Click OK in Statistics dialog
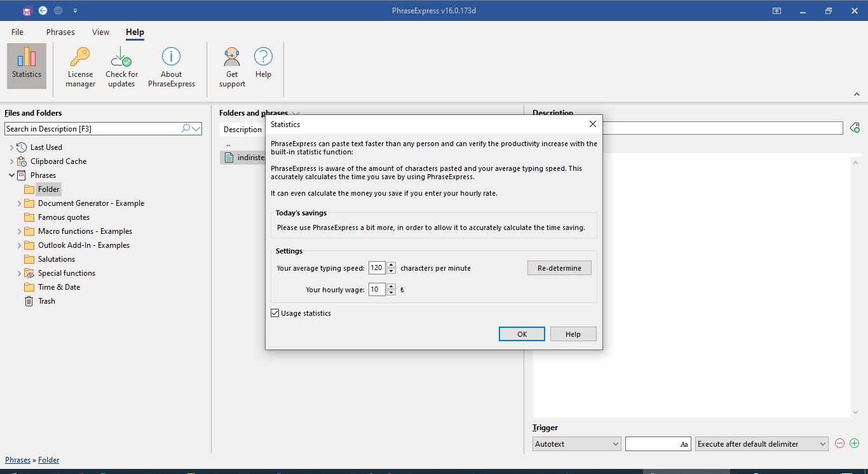 (522, 334)
